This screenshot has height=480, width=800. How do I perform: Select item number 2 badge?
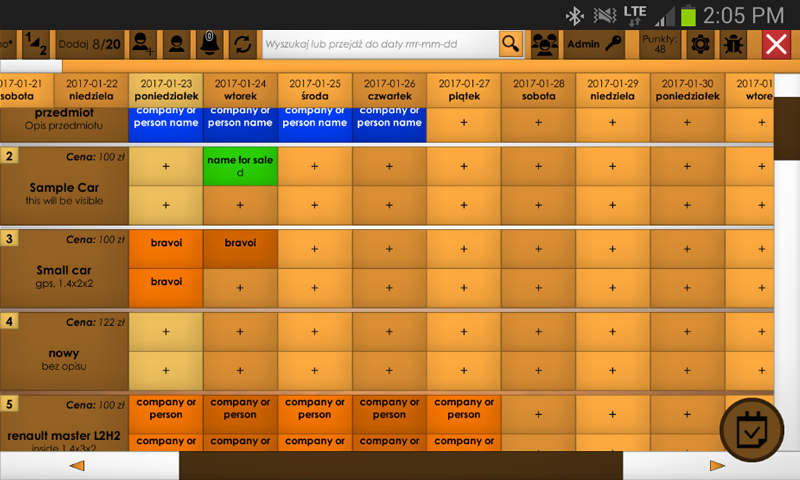pos(9,156)
